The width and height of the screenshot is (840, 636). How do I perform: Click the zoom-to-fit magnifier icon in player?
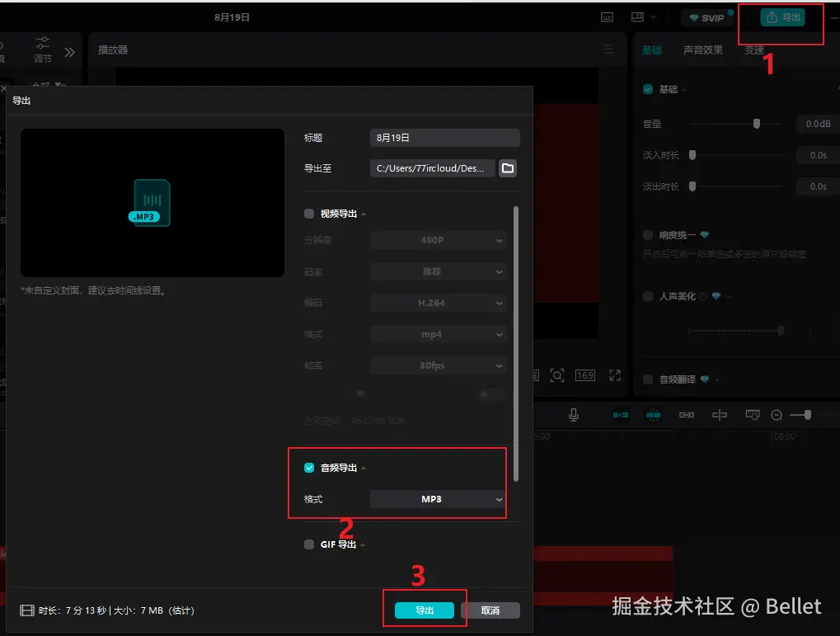point(557,375)
